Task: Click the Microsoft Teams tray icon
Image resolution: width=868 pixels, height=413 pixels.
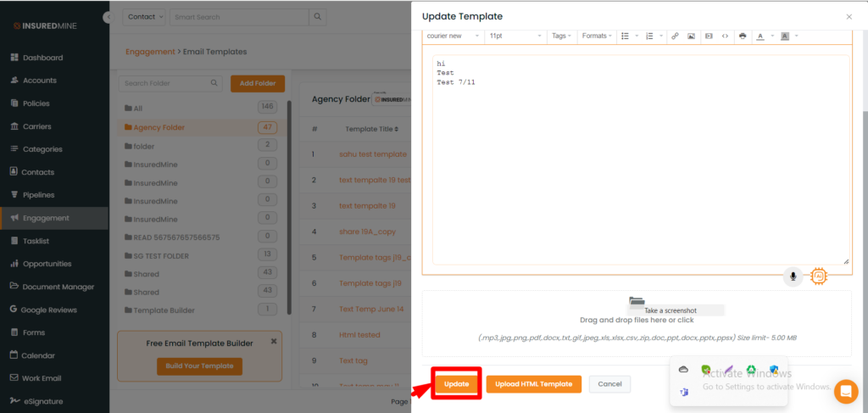Action: [684, 392]
